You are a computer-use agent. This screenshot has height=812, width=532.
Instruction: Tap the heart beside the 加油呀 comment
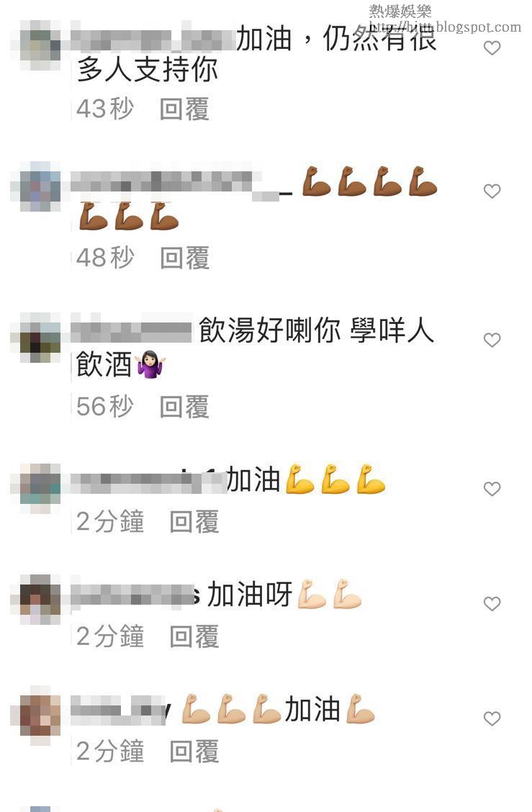click(x=492, y=603)
